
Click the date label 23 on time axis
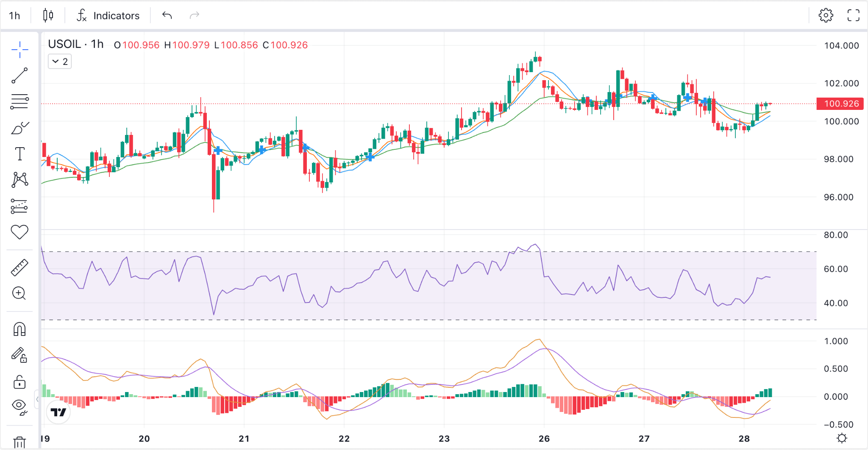pyautogui.click(x=444, y=439)
